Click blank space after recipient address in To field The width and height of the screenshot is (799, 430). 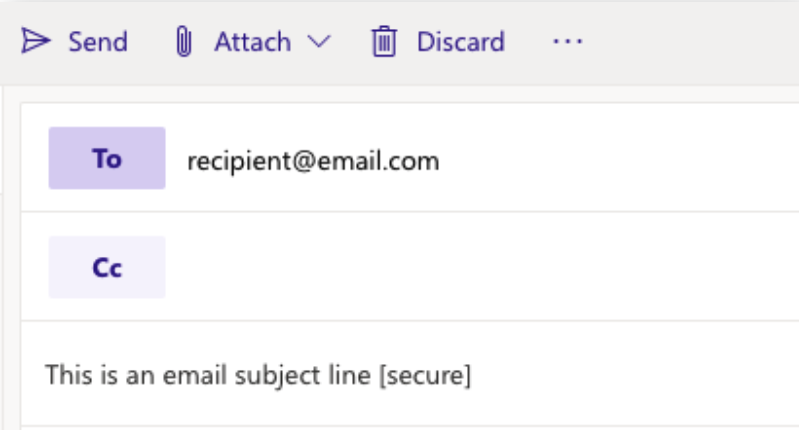point(617,161)
